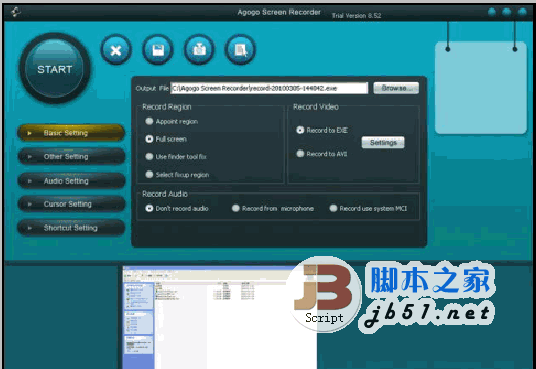Click the camera snapshot round toolbar icon

pyautogui.click(x=199, y=50)
